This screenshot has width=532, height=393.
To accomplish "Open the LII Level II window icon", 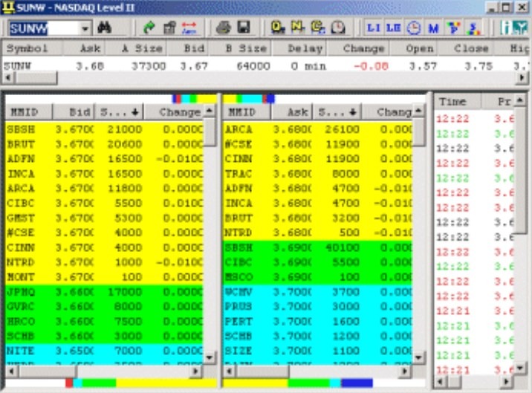I will [394, 27].
